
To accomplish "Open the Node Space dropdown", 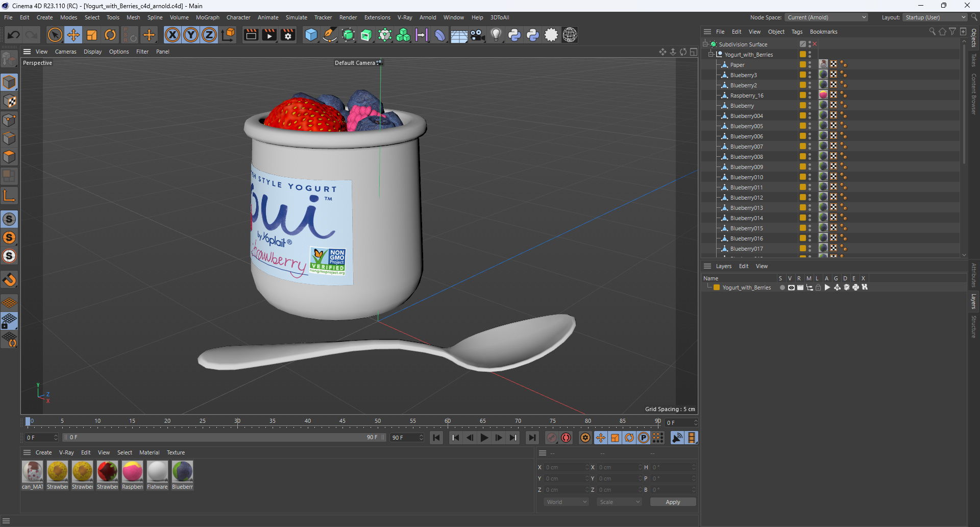I will pos(826,17).
